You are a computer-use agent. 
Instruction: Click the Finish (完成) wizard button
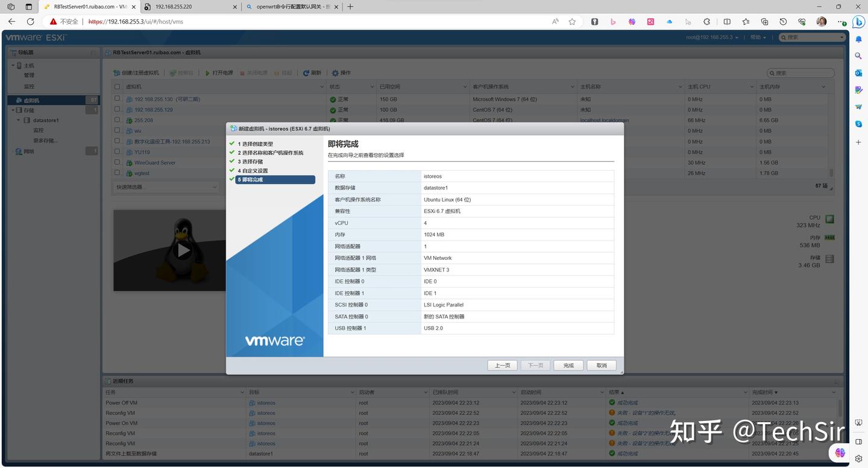tap(568, 365)
